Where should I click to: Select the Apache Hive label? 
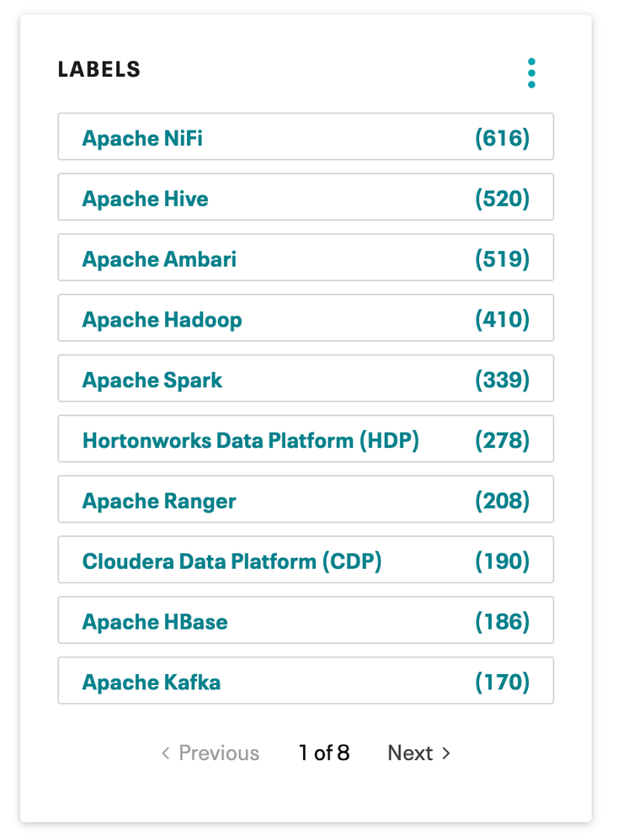[145, 199]
